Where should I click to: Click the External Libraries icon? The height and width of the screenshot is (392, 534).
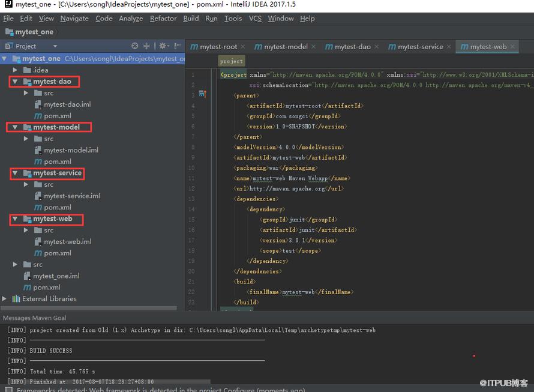tap(16, 299)
